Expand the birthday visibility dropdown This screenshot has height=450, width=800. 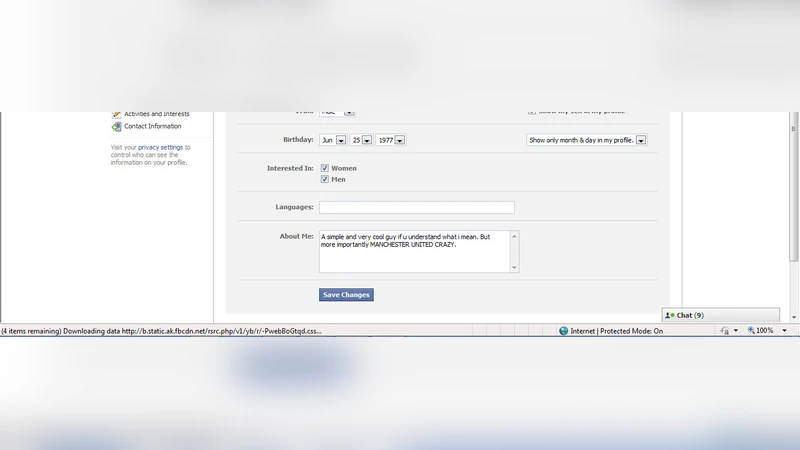click(640, 140)
